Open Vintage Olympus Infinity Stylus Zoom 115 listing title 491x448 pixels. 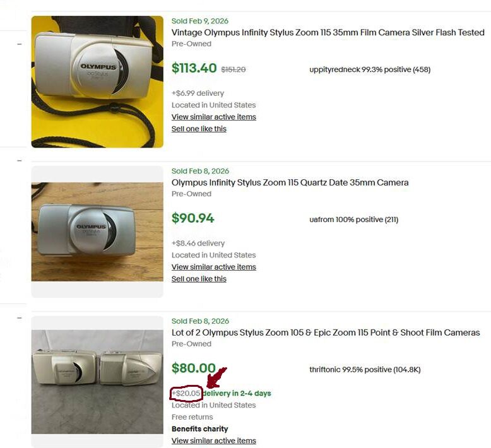pos(328,33)
